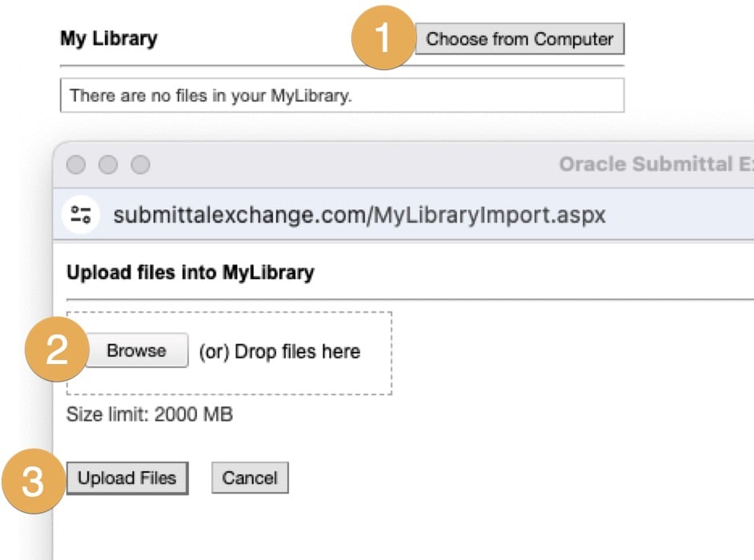The height and width of the screenshot is (560, 754).
Task: Close the Oracle Submittal Exchange popup window
Action: (x=76, y=165)
